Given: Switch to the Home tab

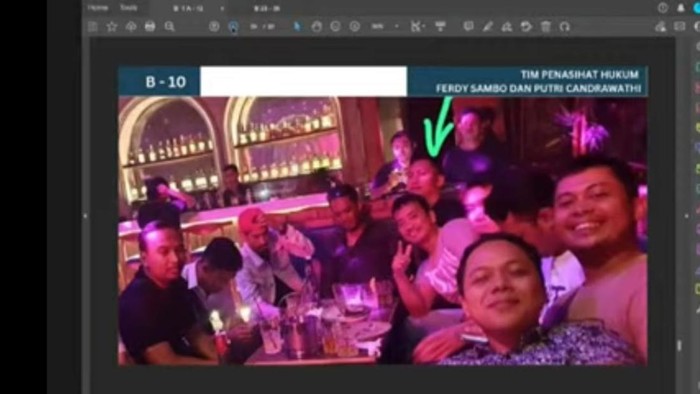Looking at the screenshot, I should coord(98,8).
